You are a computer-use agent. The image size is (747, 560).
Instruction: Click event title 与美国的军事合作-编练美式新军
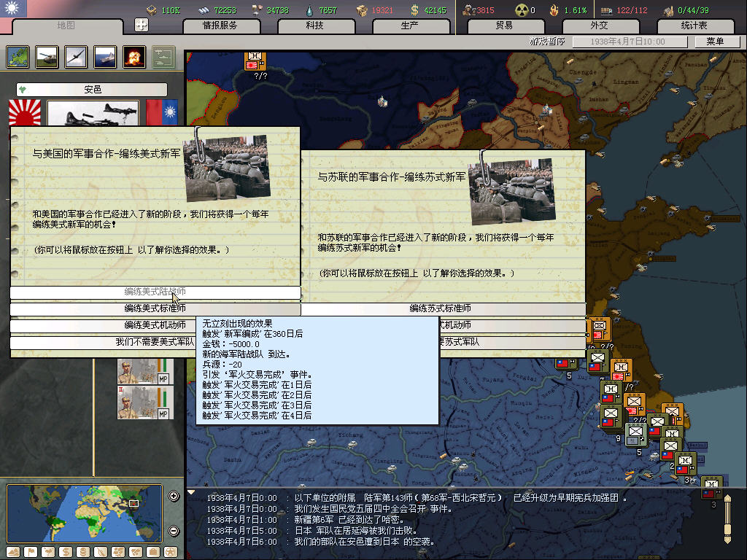pos(107,154)
